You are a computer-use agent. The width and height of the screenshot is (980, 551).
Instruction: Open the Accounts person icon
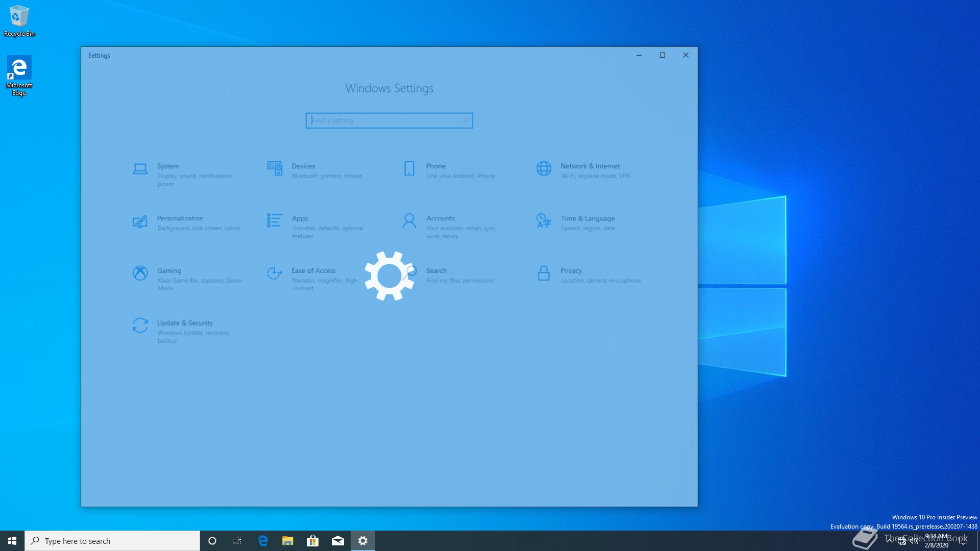point(409,221)
